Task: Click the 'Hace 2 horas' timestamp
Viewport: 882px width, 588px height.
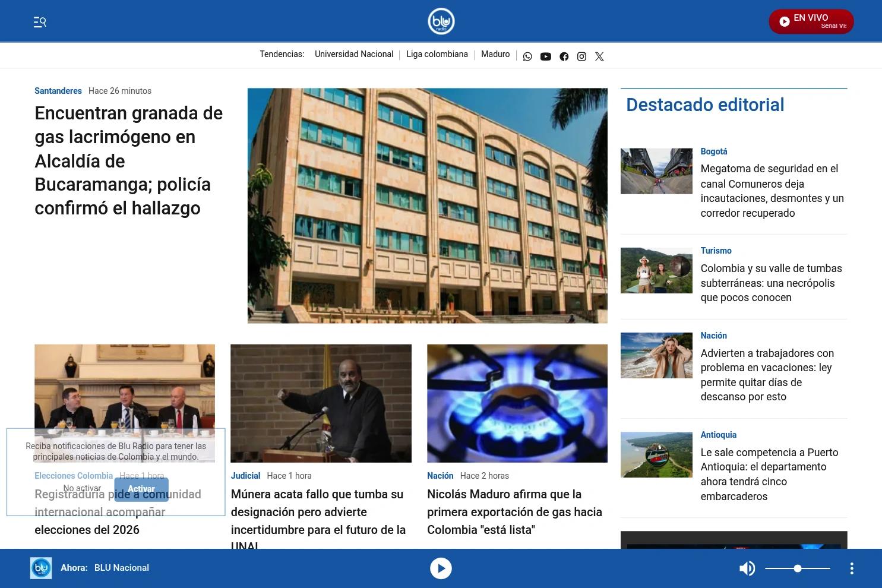Action: pos(485,476)
